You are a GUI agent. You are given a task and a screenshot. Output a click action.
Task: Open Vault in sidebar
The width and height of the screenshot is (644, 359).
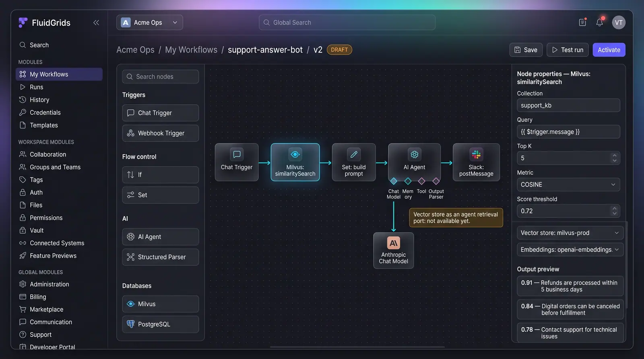59,230
